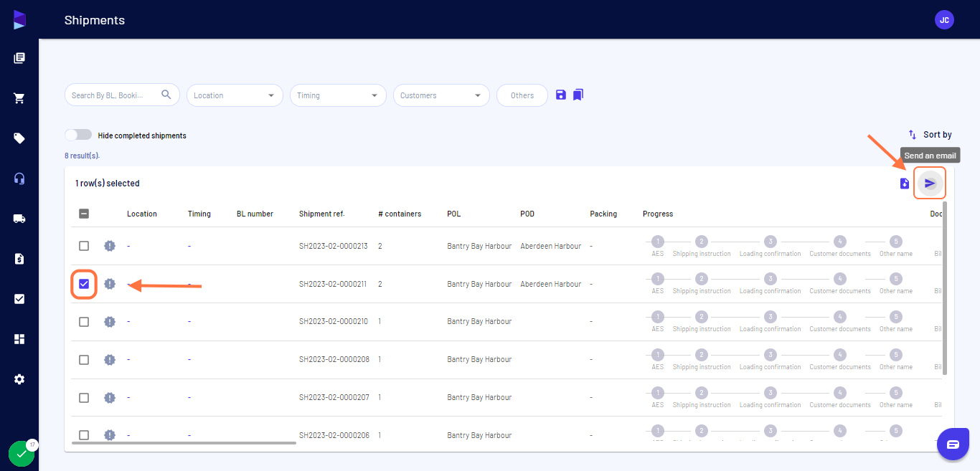Open the library documents sidebar icon
This screenshot has width=980, height=471.
(x=19, y=58)
